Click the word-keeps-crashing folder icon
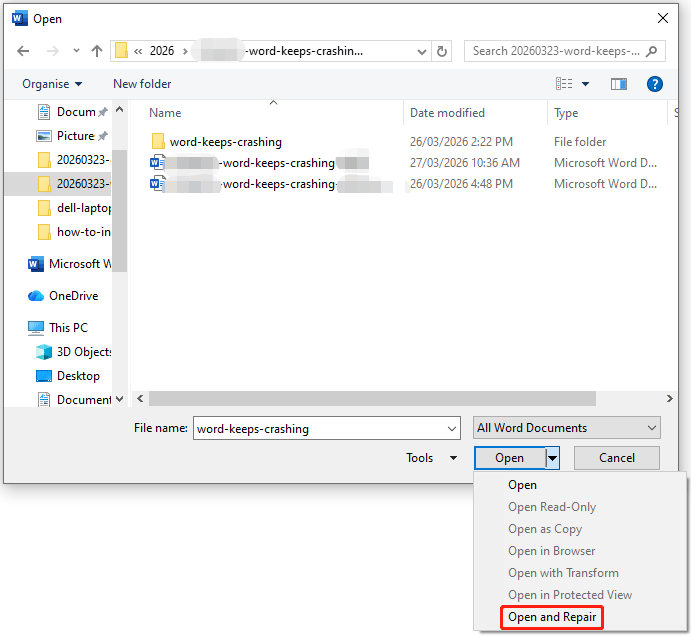This screenshot has height=636, width=691. (x=158, y=142)
